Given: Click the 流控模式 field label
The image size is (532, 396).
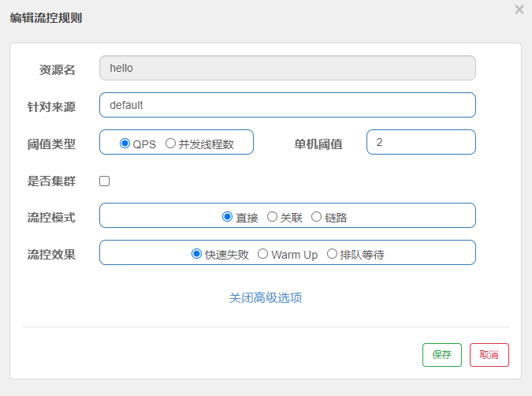Looking at the screenshot, I should tap(51, 217).
